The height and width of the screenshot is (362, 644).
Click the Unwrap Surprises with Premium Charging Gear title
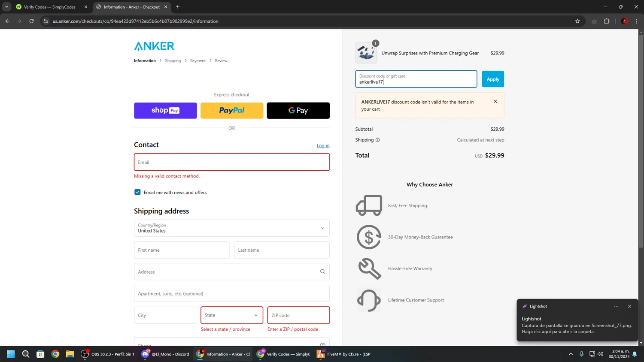click(430, 53)
